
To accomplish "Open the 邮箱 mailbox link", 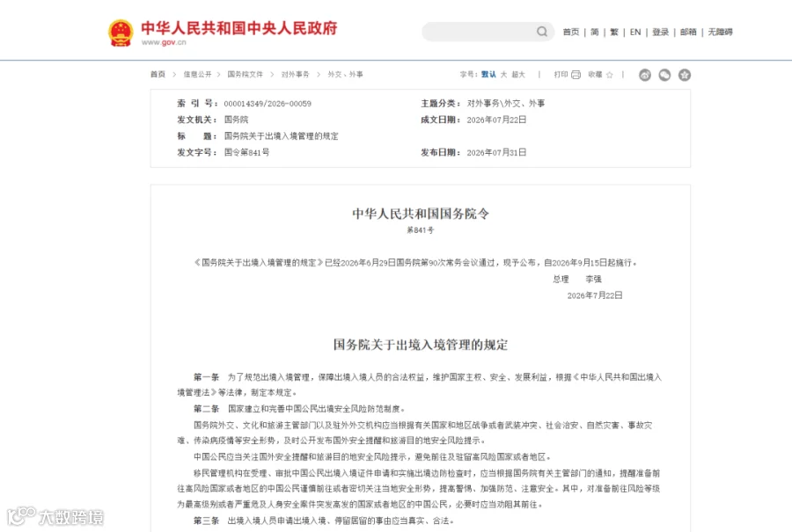I will point(688,32).
